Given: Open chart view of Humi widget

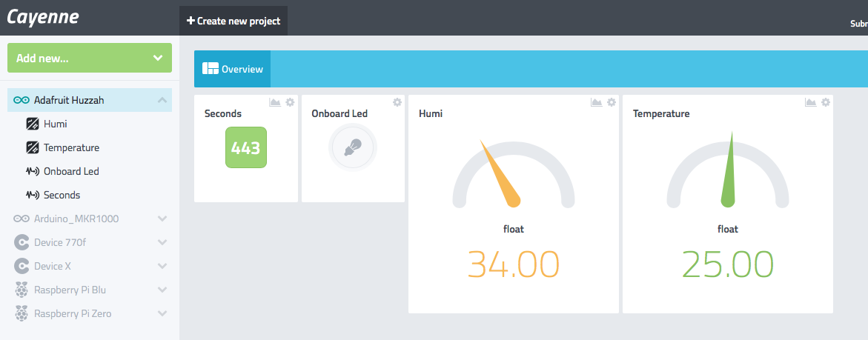Looking at the screenshot, I should (x=596, y=102).
